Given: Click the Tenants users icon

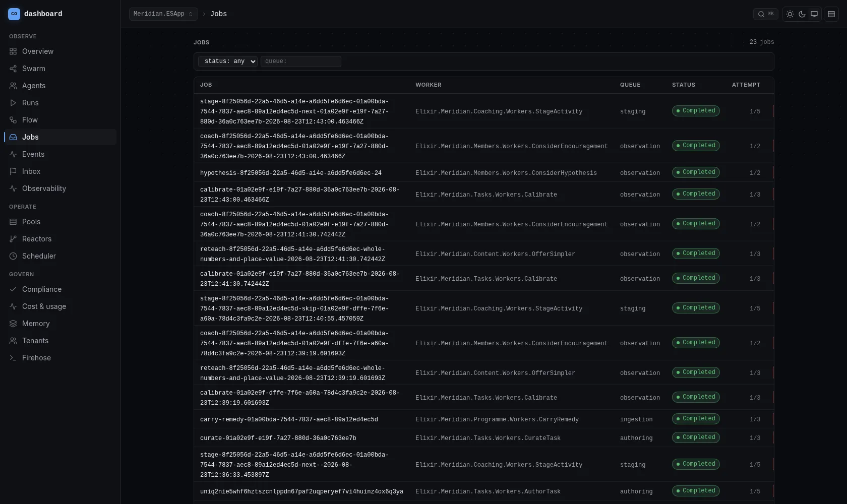Looking at the screenshot, I should coord(13,341).
